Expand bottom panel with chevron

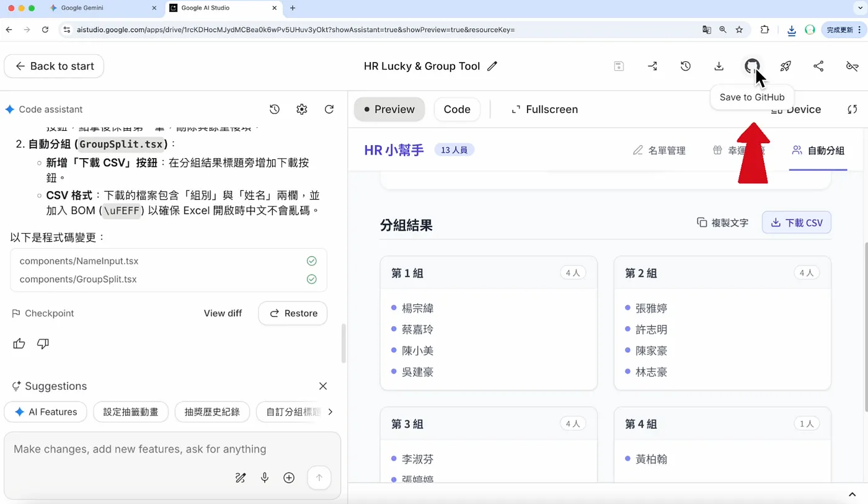click(852, 494)
